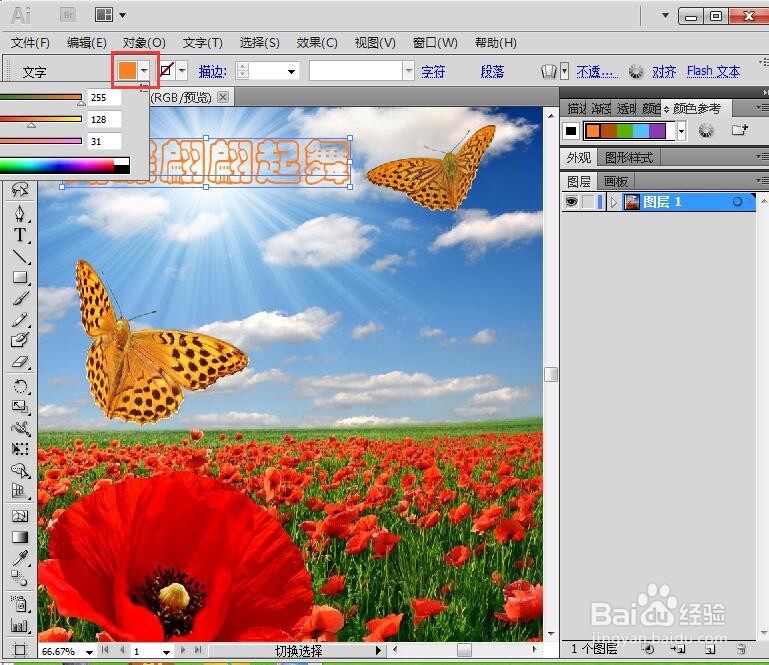
Task: Open the stroke weight dropdown
Action: [x=291, y=72]
